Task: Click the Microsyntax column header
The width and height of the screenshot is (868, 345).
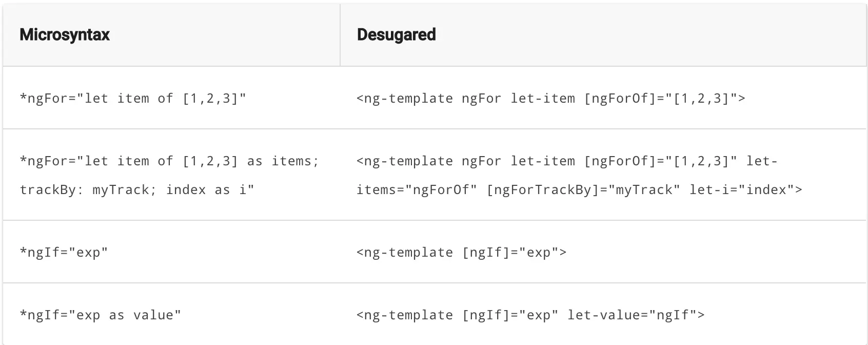Action: point(65,35)
